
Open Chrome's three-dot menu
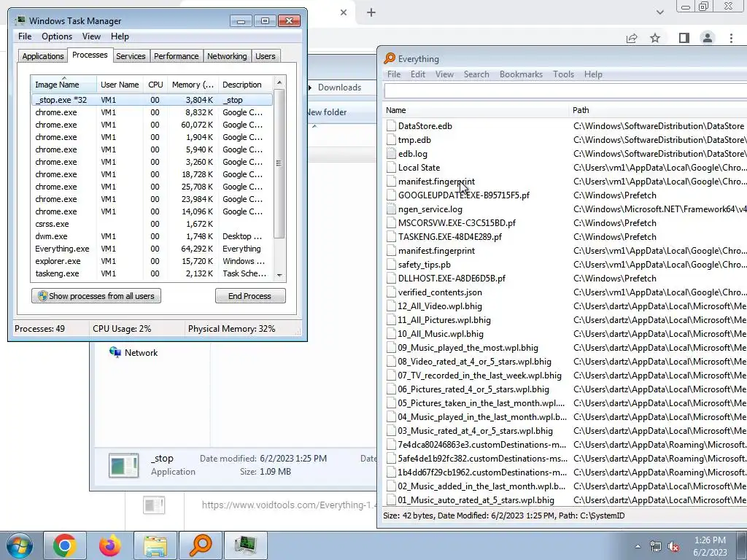731,38
